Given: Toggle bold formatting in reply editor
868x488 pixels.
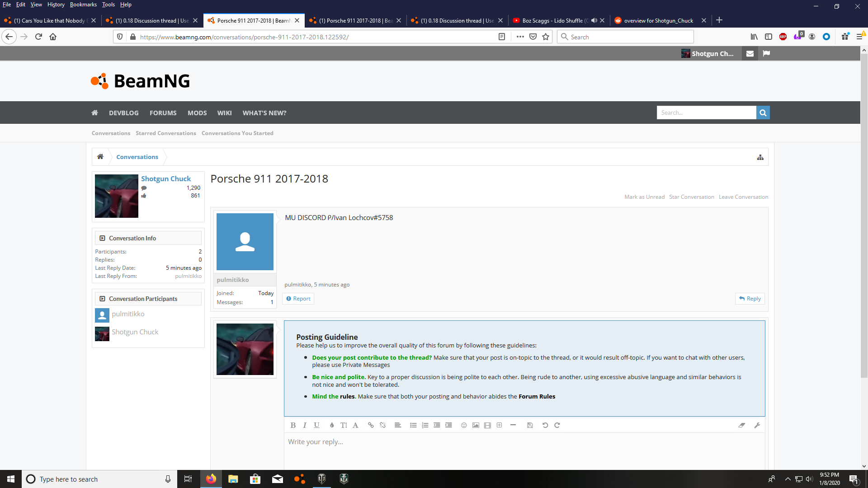Looking at the screenshot, I should (293, 425).
